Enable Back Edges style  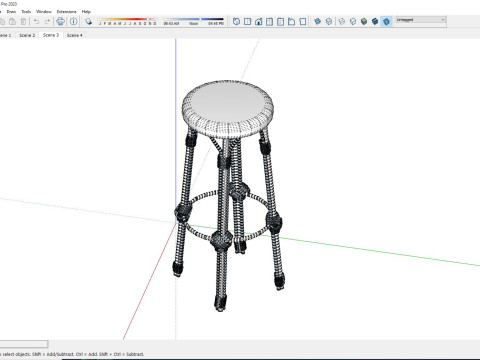point(329,22)
